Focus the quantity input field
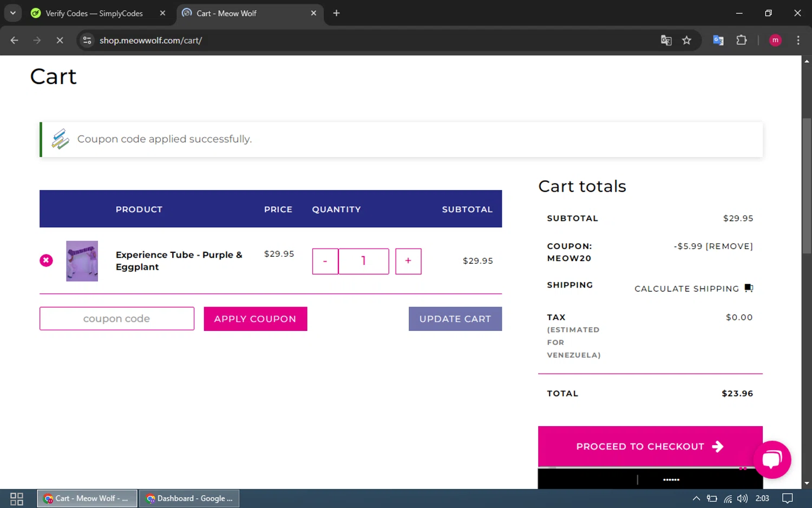 tap(364, 261)
